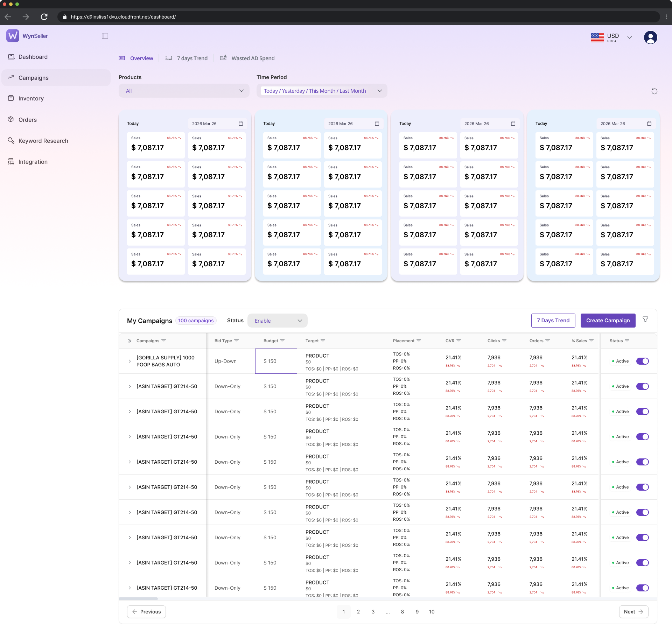Click the refresh icon beside Time Period
This screenshot has height=639, width=672.
click(654, 91)
